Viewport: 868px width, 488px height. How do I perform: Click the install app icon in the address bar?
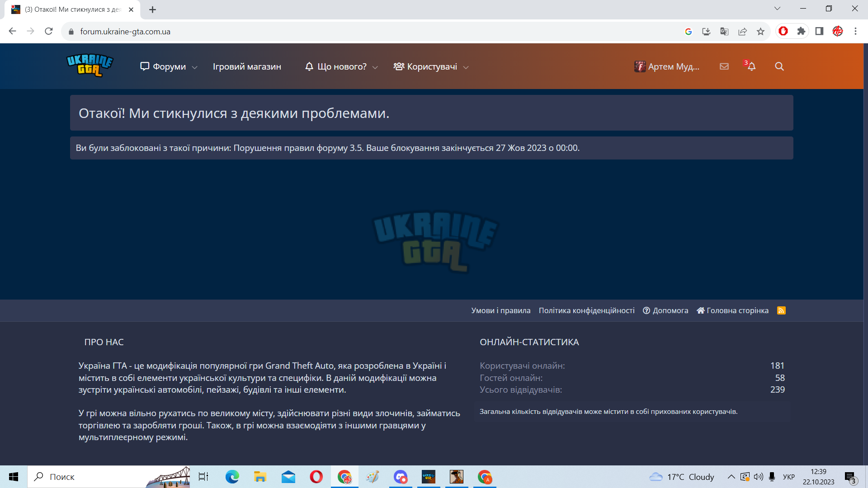tap(706, 32)
